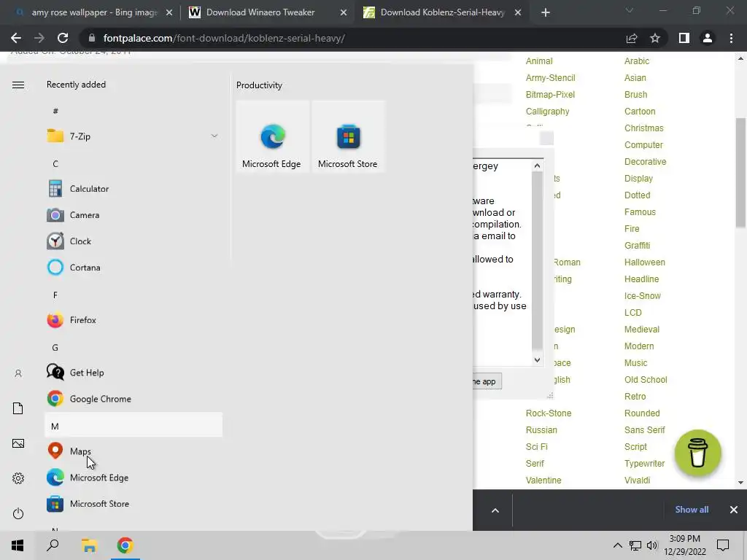Viewport: 747px width, 560px height.
Task: Open network status in system tray
Action: click(635, 545)
